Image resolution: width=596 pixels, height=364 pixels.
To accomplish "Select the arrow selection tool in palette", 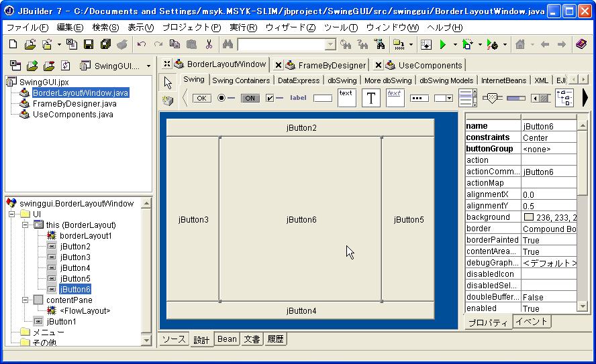I will (x=168, y=82).
